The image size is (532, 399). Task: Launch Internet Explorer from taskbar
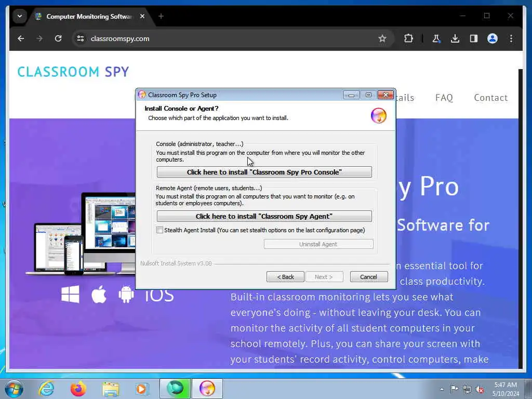(x=46, y=389)
